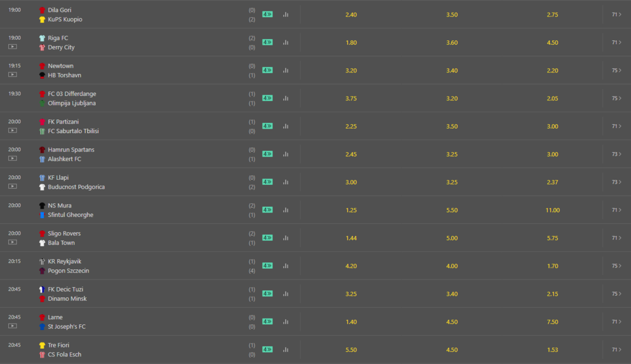Open Olimpija Ljubljana team link

(72, 103)
